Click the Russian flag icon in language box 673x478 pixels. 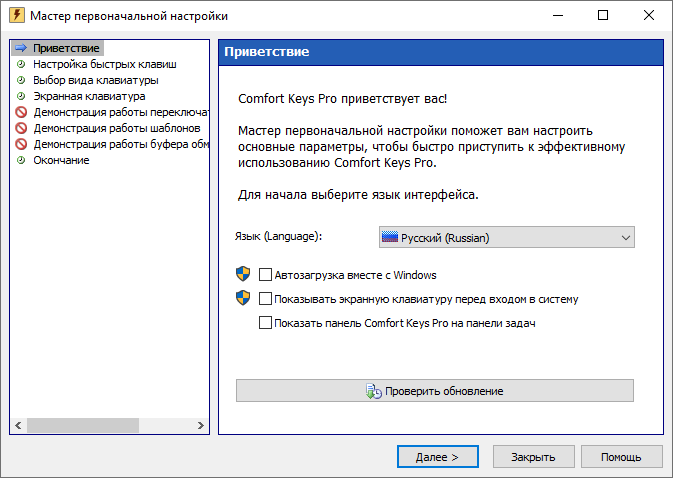click(390, 237)
